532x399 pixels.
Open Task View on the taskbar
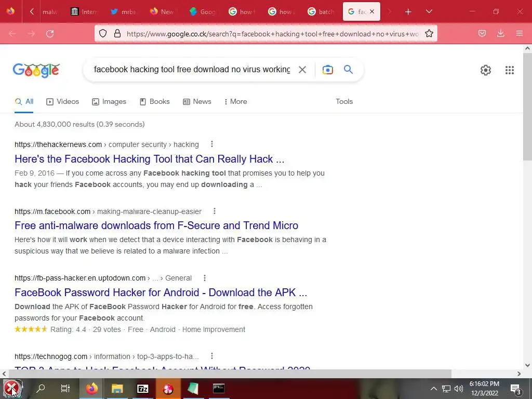click(65, 388)
